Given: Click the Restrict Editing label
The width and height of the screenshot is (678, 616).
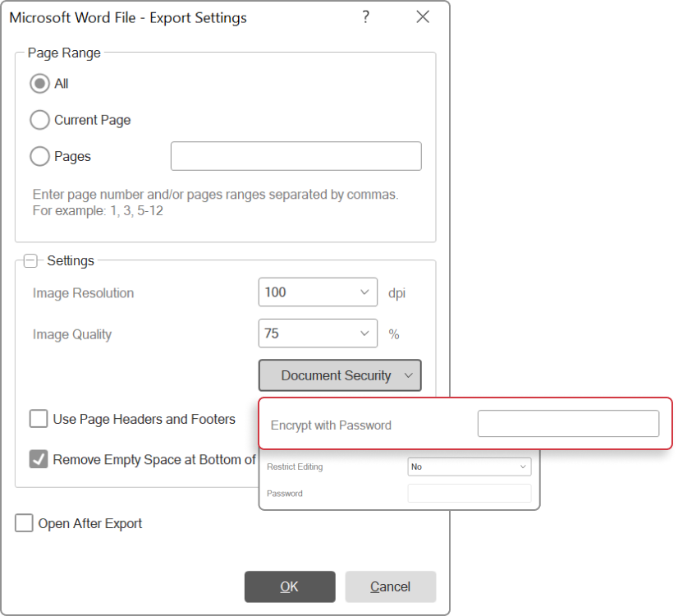Looking at the screenshot, I should pos(295,467).
